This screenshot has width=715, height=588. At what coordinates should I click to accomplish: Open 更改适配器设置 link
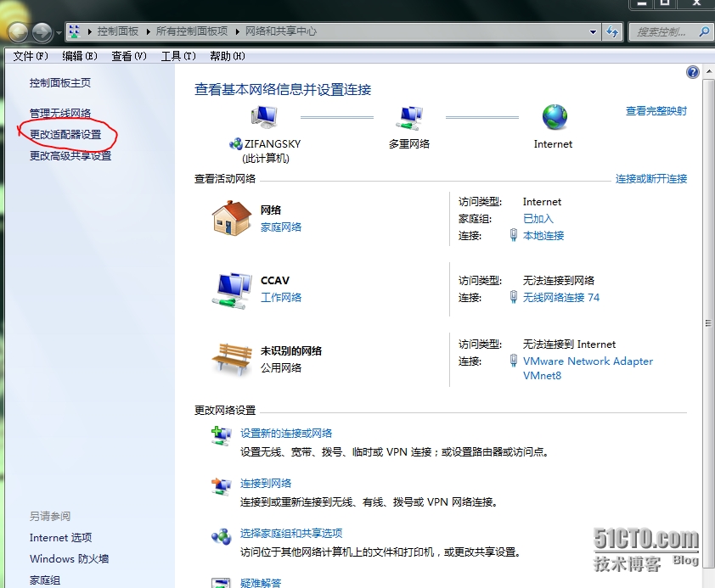tap(65, 134)
